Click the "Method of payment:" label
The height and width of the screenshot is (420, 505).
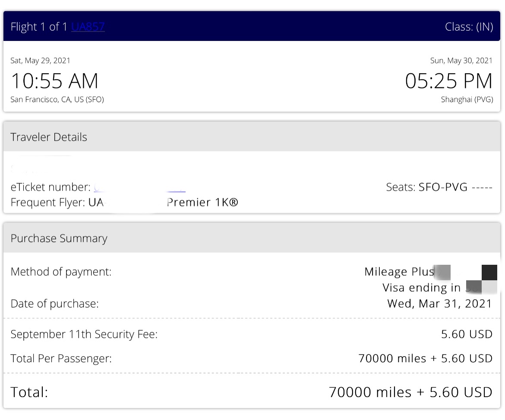[x=61, y=272]
